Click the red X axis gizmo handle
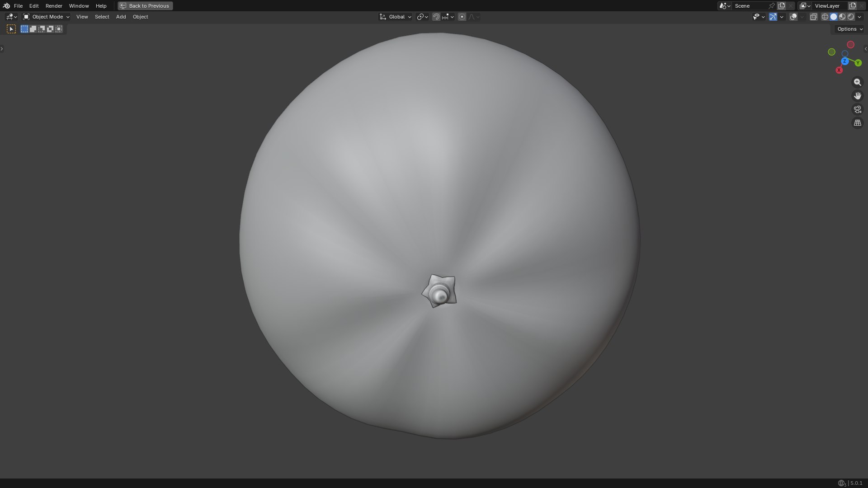The height and width of the screenshot is (488, 868). [x=839, y=70]
